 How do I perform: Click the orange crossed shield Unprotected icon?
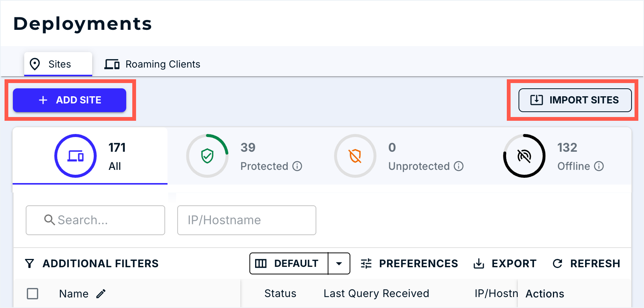pos(355,156)
